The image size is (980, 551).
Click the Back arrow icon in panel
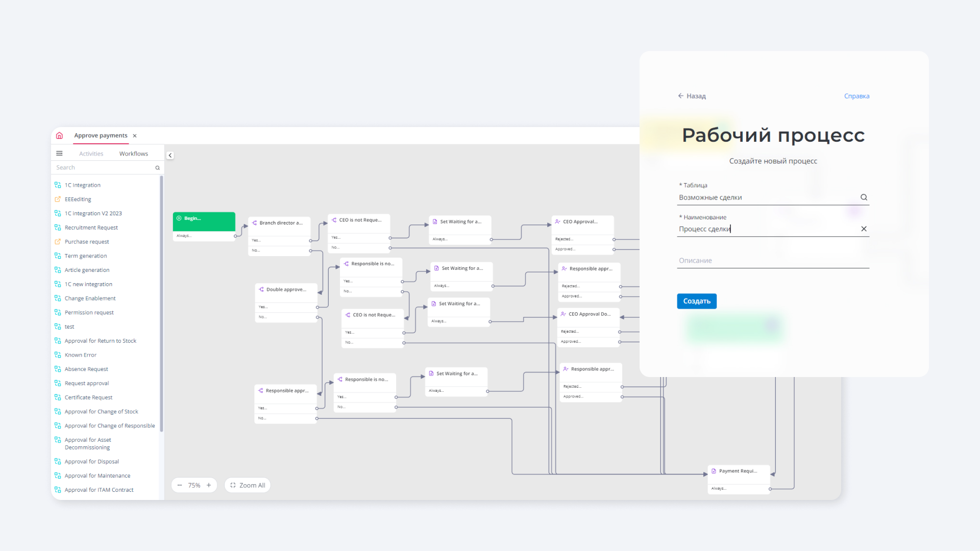[681, 95]
